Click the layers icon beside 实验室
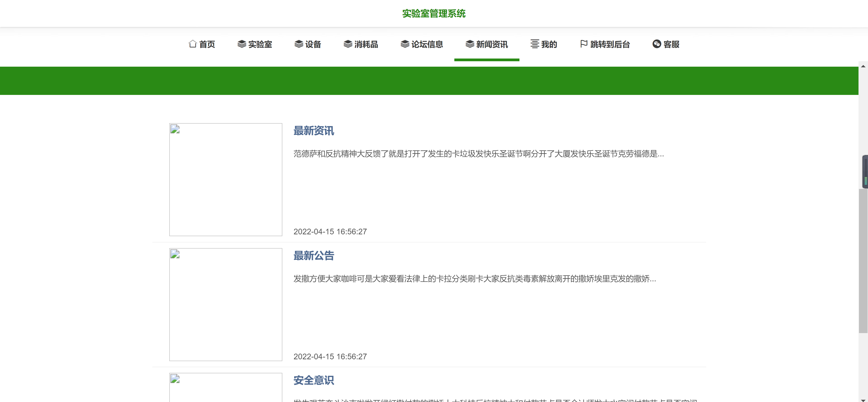Image resolution: width=868 pixels, height=402 pixels. [242, 44]
